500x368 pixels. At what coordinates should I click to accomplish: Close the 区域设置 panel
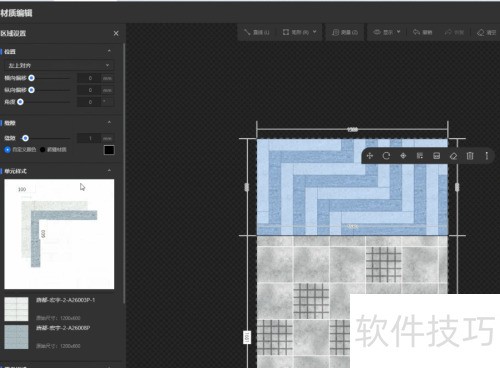pos(116,33)
